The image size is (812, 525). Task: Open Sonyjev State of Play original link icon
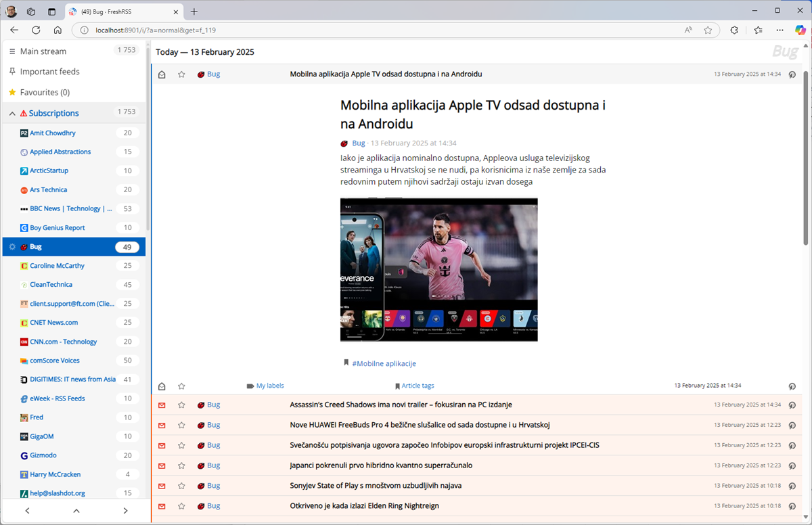792,486
